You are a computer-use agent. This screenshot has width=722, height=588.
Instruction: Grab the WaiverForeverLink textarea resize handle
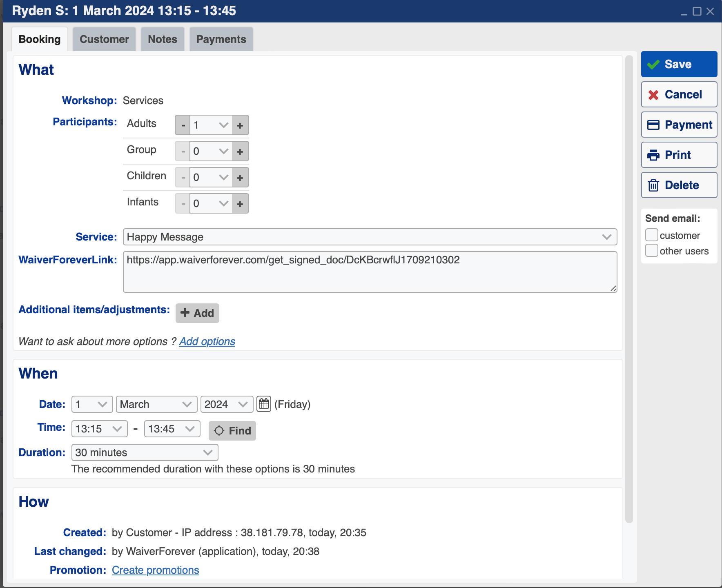pyautogui.click(x=613, y=289)
